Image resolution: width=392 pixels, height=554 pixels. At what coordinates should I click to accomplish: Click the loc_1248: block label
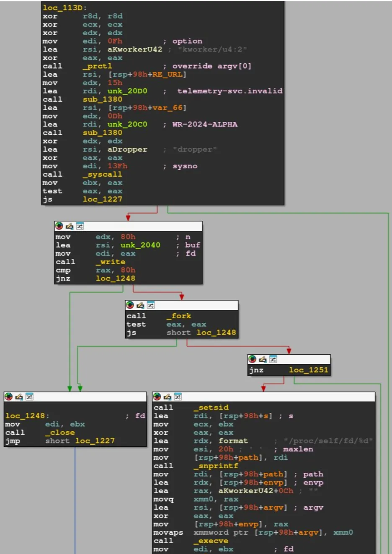coord(27,416)
